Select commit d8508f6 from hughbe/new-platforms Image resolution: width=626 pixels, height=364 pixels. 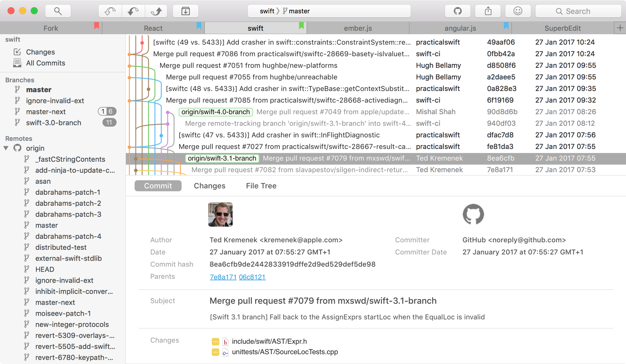click(x=376, y=65)
